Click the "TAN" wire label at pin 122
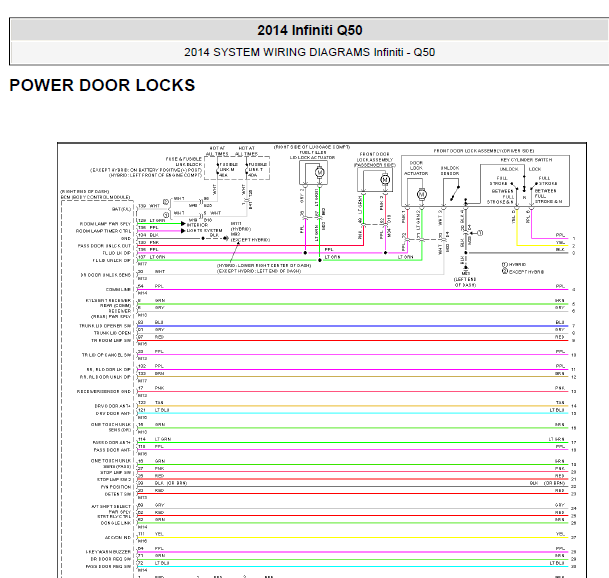This screenshot has height=578, width=609. (x=159, y=402)
